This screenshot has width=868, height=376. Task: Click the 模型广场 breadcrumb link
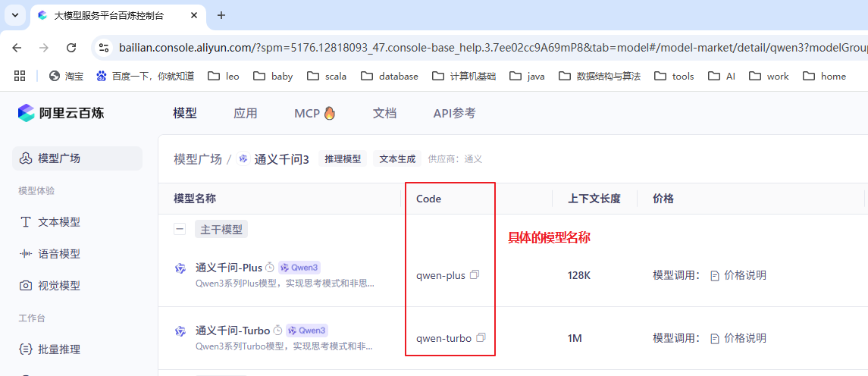198,159
